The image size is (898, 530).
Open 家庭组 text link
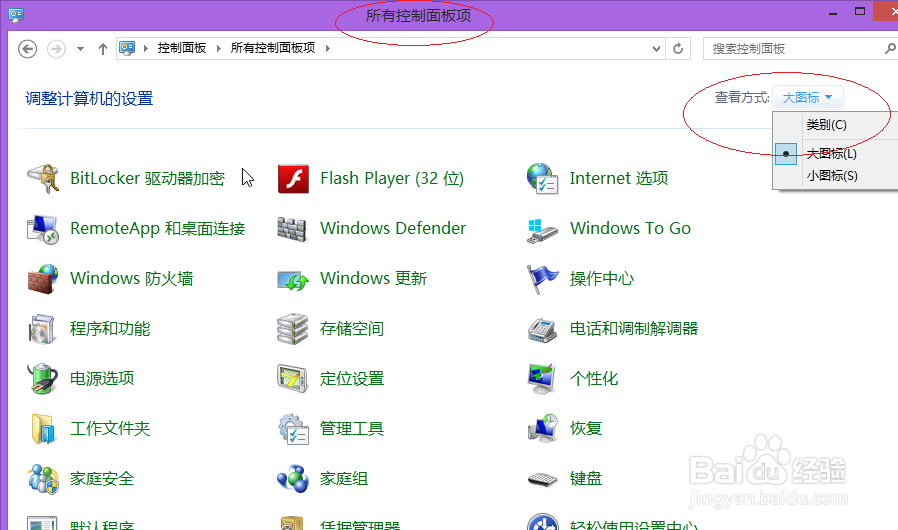point(344,478)
